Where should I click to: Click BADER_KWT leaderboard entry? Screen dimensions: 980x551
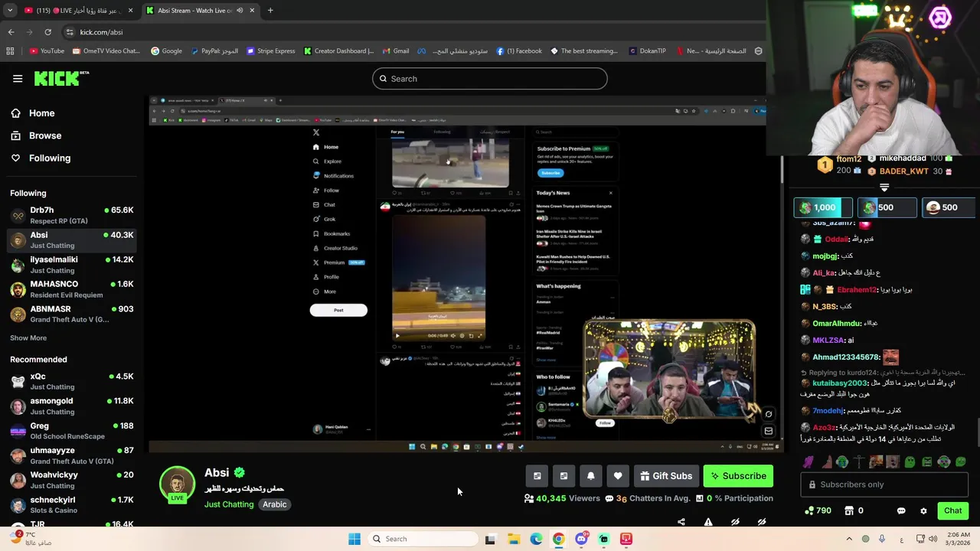pos(910,171)
